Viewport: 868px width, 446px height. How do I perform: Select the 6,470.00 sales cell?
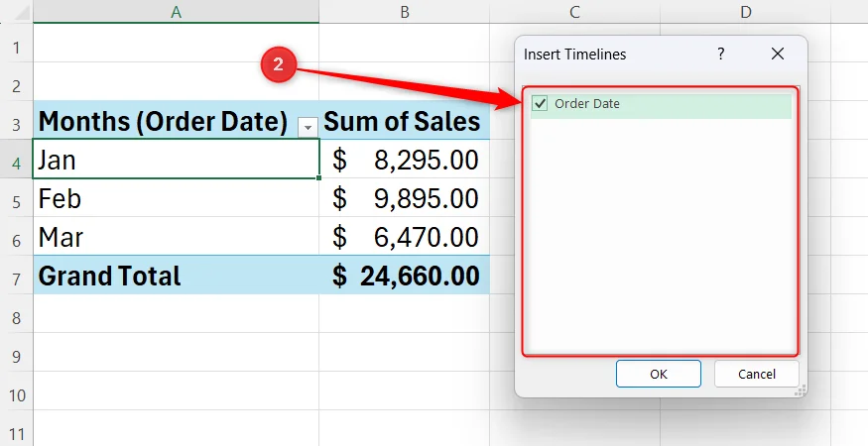[404, 236]
